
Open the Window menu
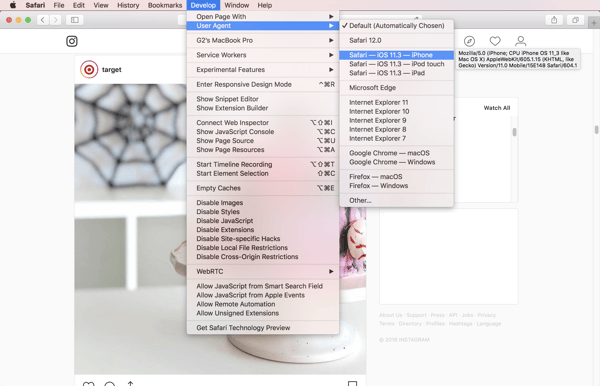coord(236,5)
